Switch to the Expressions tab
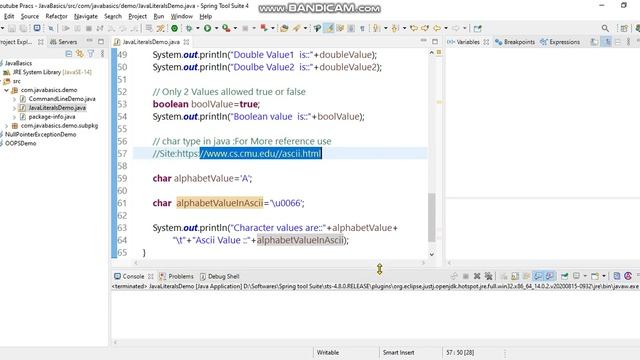 coord(560,42)
